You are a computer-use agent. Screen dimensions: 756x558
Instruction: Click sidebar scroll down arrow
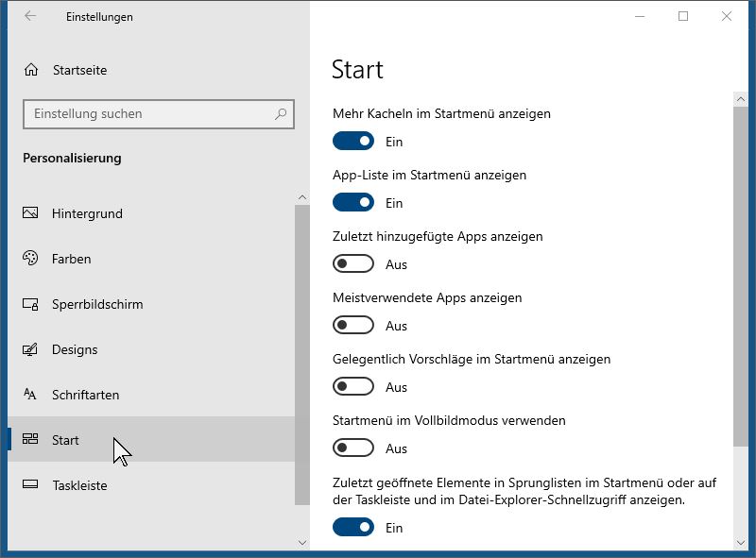(302, 543)
